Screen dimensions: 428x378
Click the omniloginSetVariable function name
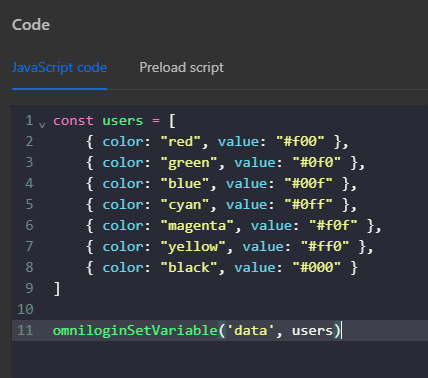click(x=135, y=330)
